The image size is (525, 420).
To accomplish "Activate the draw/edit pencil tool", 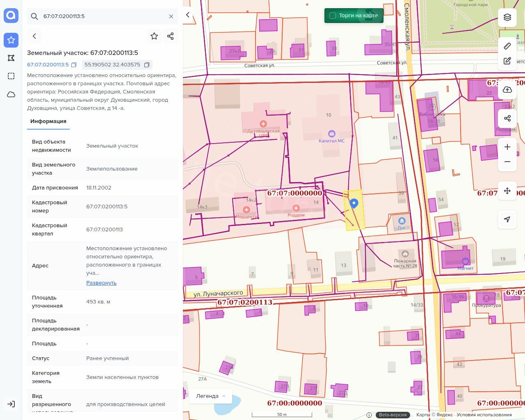I will coord(507,61).
